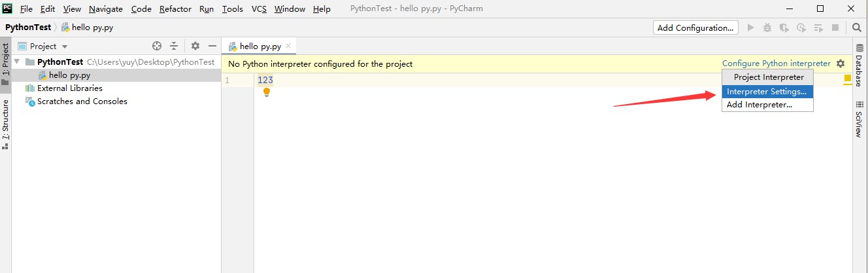Click PythonTest breadcrumb in navigation bar
The height and width of the screenshot is (273, 868).
29,27
